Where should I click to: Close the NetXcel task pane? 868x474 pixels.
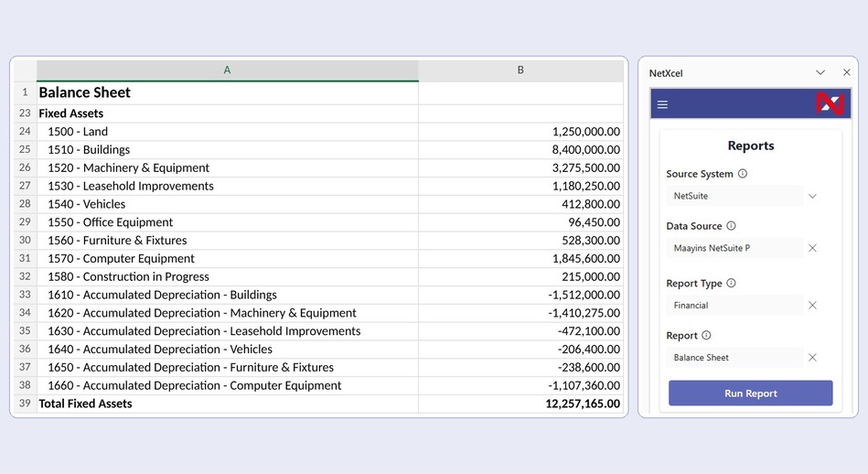[846, 72]
